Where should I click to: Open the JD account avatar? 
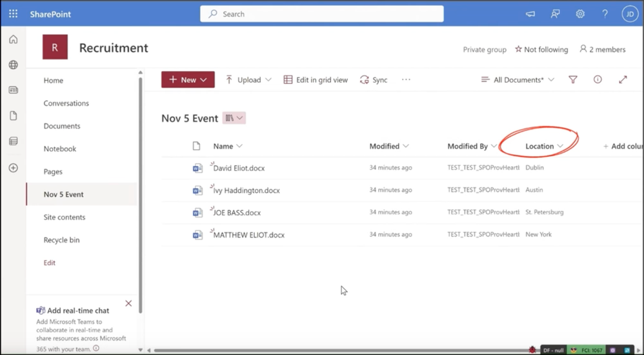[x=630, y=14]
